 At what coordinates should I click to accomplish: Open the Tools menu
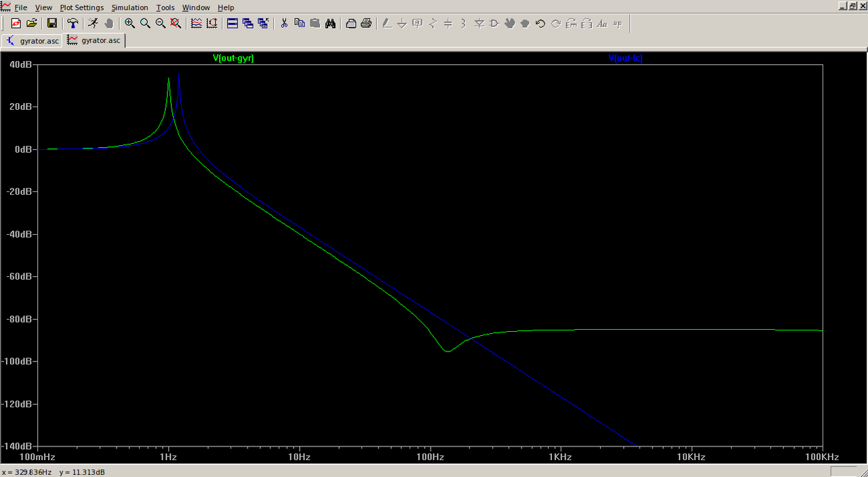point(165,7)
